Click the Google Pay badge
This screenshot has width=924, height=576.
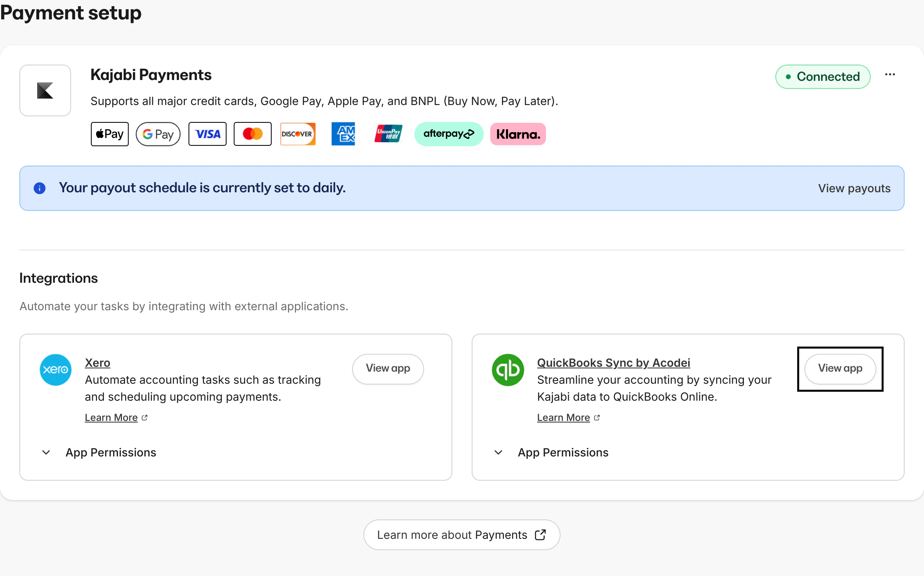click(x=158, y=134)
